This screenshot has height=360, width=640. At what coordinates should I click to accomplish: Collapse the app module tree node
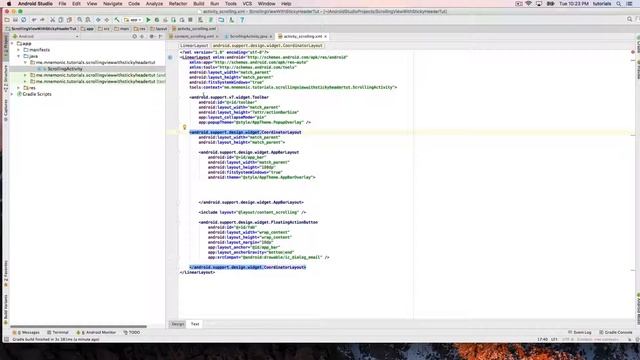coord(12,43)
